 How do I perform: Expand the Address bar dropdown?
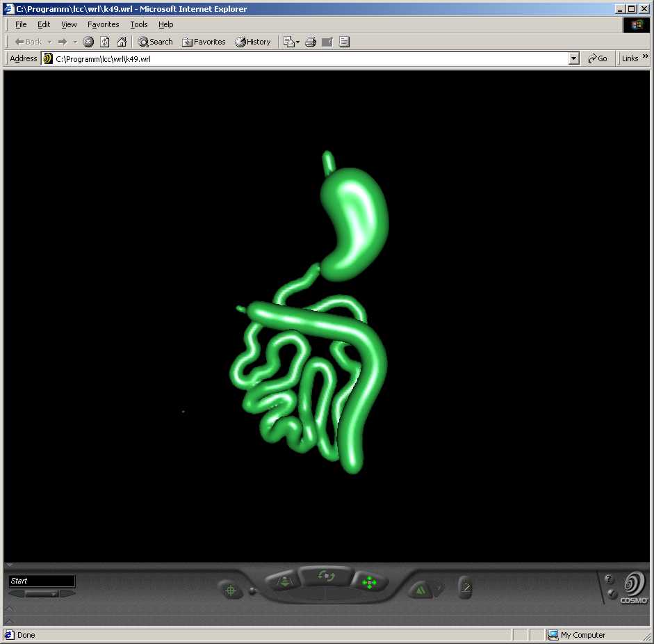pyautogui.click(x=574, y=59)
